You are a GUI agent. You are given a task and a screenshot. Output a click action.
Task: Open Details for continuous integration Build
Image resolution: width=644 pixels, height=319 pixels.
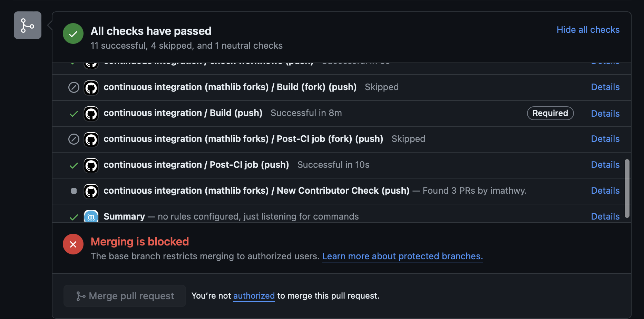605,114
